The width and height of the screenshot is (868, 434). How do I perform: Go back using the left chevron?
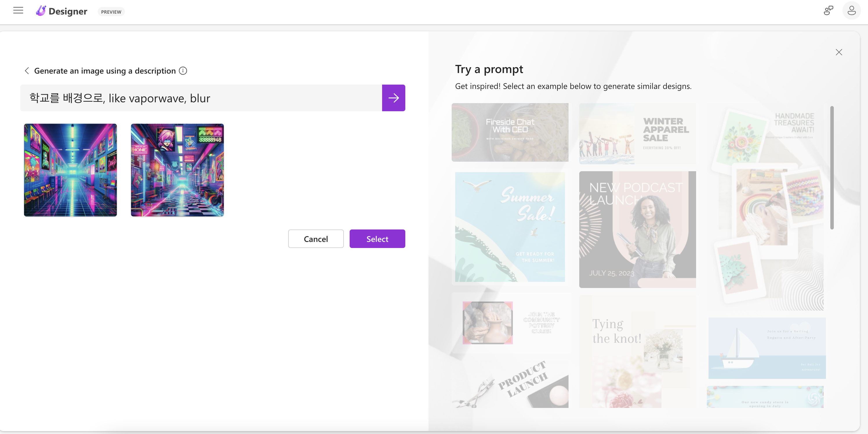(x=27, y=71)
